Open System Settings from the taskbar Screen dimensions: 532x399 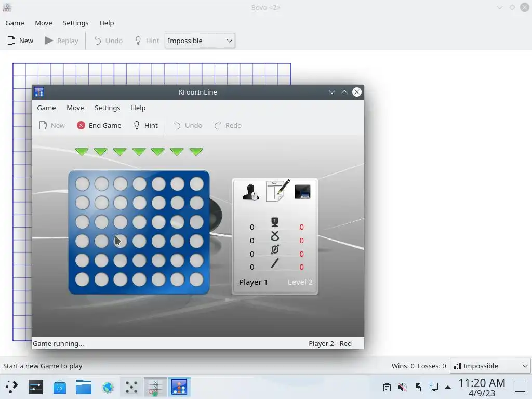point(36,387)
